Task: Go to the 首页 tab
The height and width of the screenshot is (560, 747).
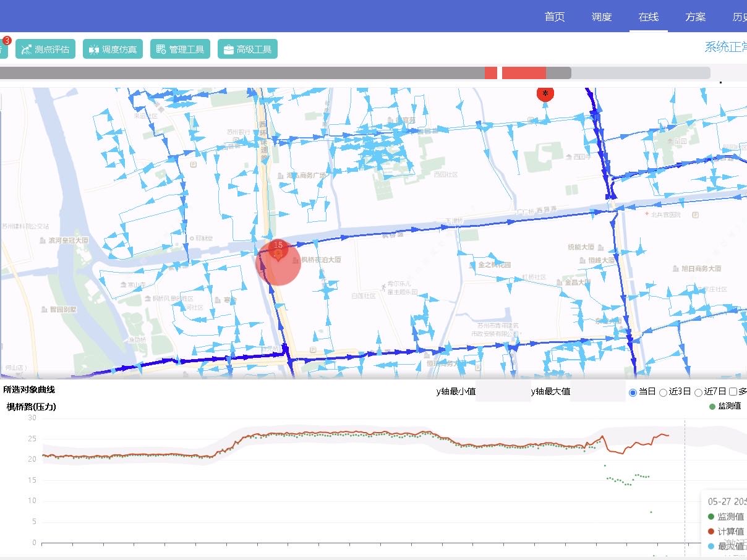Action: pos(555,17)
